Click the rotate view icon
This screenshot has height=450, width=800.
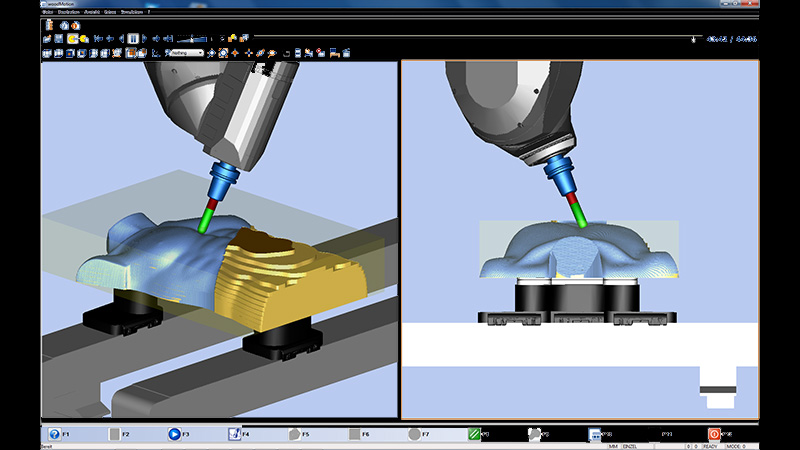260,53
